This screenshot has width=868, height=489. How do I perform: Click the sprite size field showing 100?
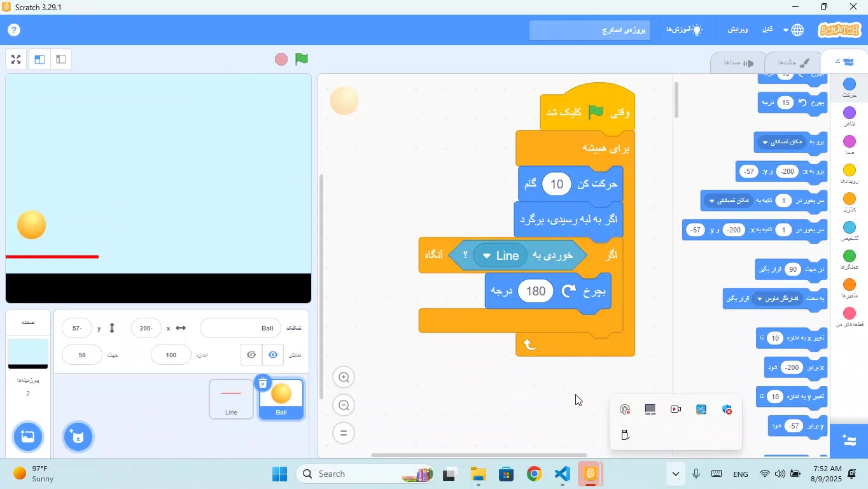click(x=171, y=355)
